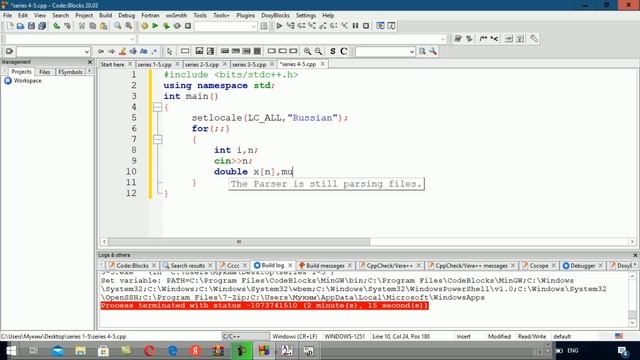
Task: Click the Open file toolbar icon
Action: (x=20, y=26)
